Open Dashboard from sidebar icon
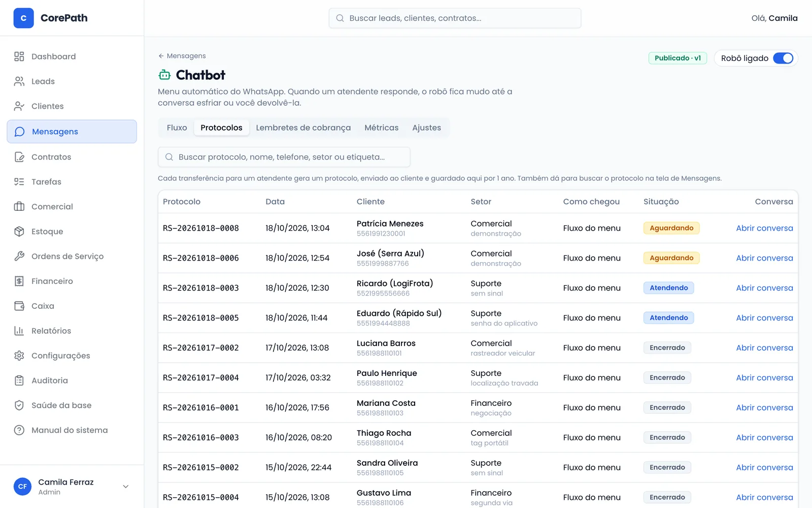This screenshot has height=508, width=812. 19,56
